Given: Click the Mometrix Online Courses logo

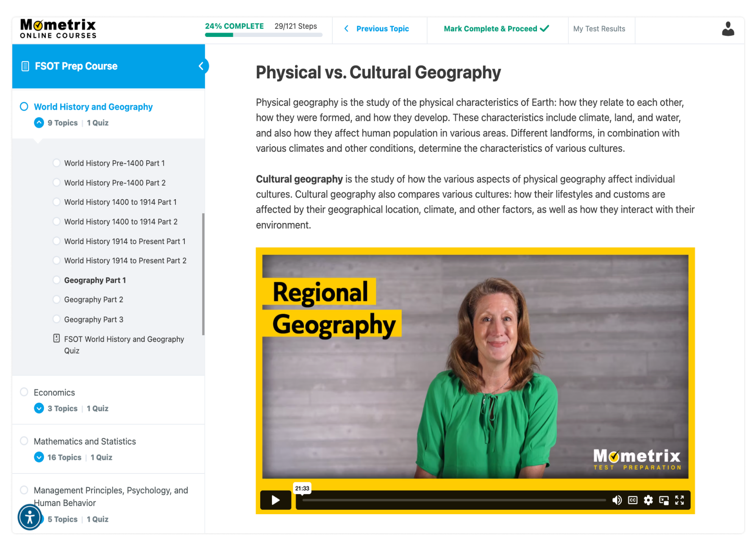Looking at the screenshot, I should click(58, 29).
